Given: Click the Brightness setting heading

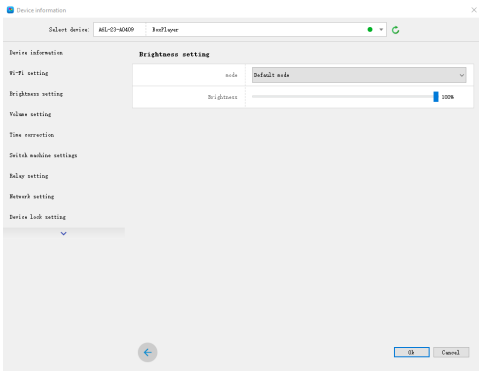Looking at the screenshot, I should pyautogui.click(x=174, y=54).
